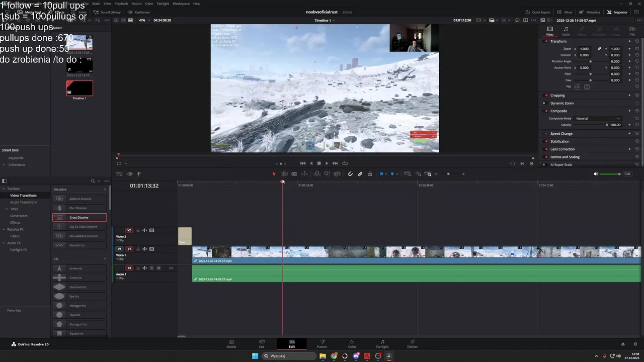Expand the Speed Change section
The image size is (644, 362).
pos(561,133)
